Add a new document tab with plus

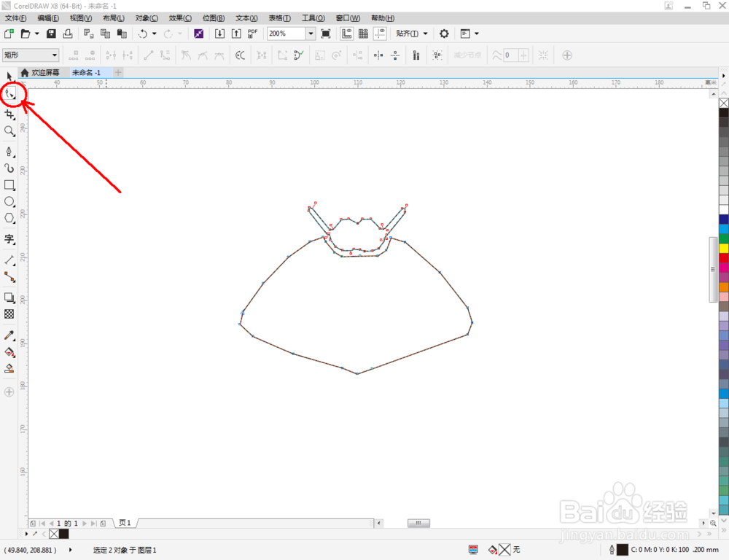(118, 73)
